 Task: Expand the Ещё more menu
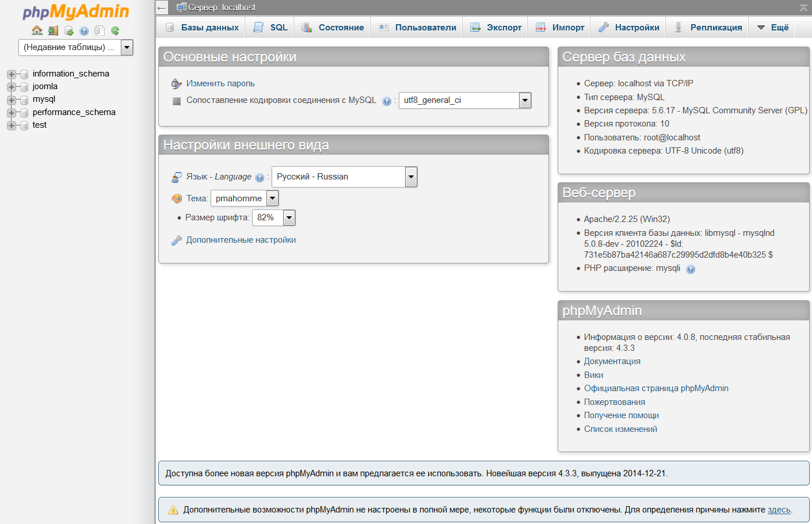click(772, 27)
